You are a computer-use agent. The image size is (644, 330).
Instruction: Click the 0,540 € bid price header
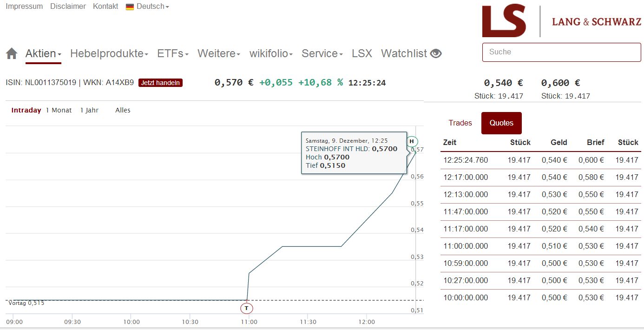(x=503, y=83)
